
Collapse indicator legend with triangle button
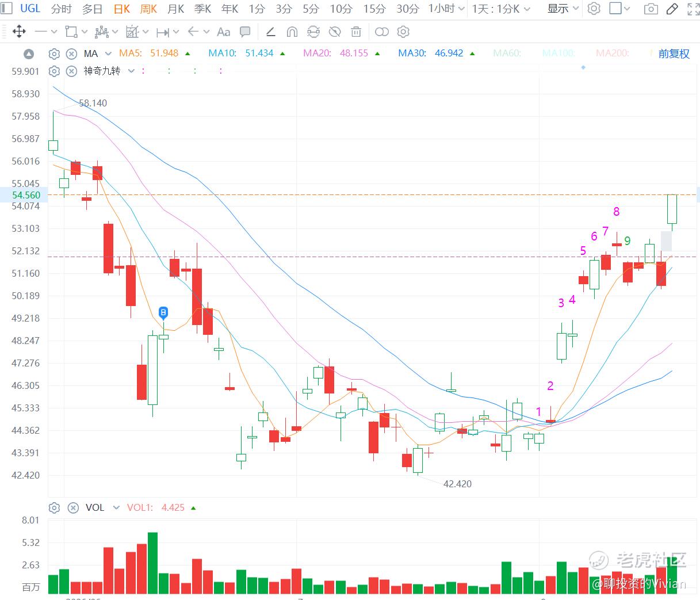(x=29, y=54)
